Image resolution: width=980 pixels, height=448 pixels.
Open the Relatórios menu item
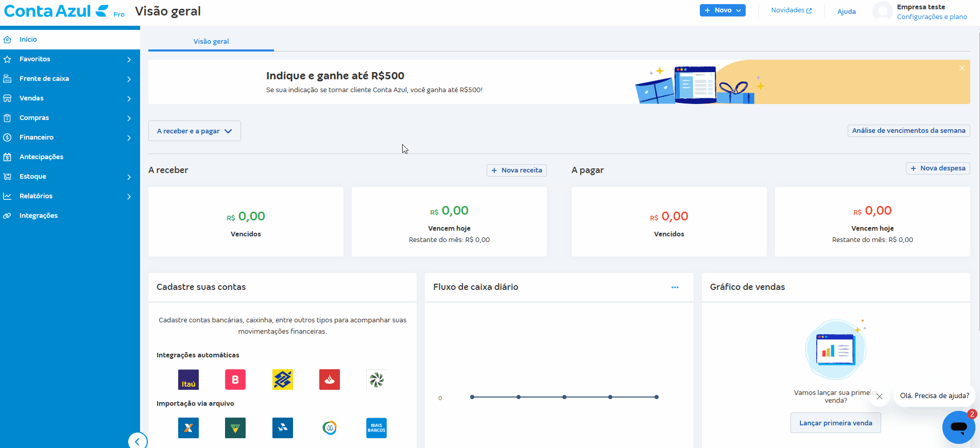(x=70, y=196)
